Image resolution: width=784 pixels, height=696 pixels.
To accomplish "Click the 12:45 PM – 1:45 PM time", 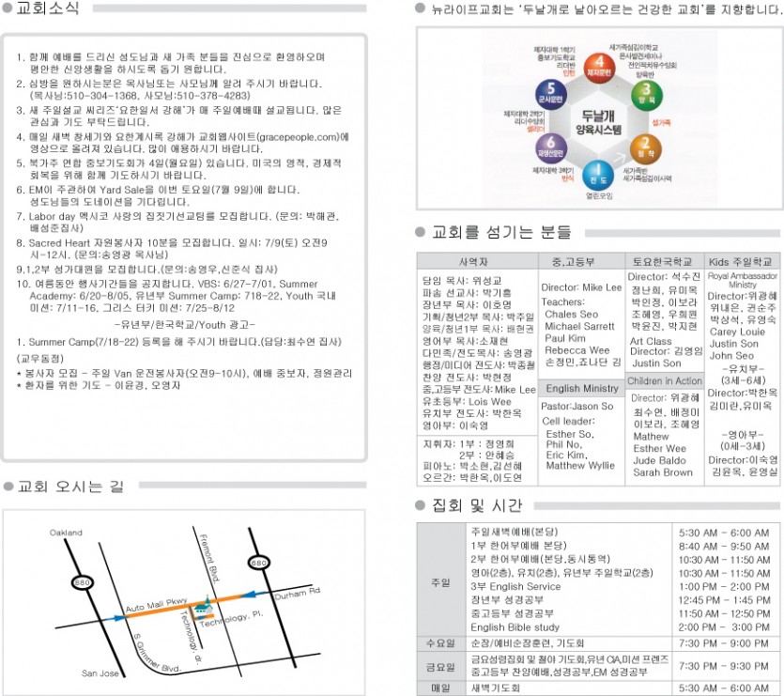I will (x=724, y=600).
